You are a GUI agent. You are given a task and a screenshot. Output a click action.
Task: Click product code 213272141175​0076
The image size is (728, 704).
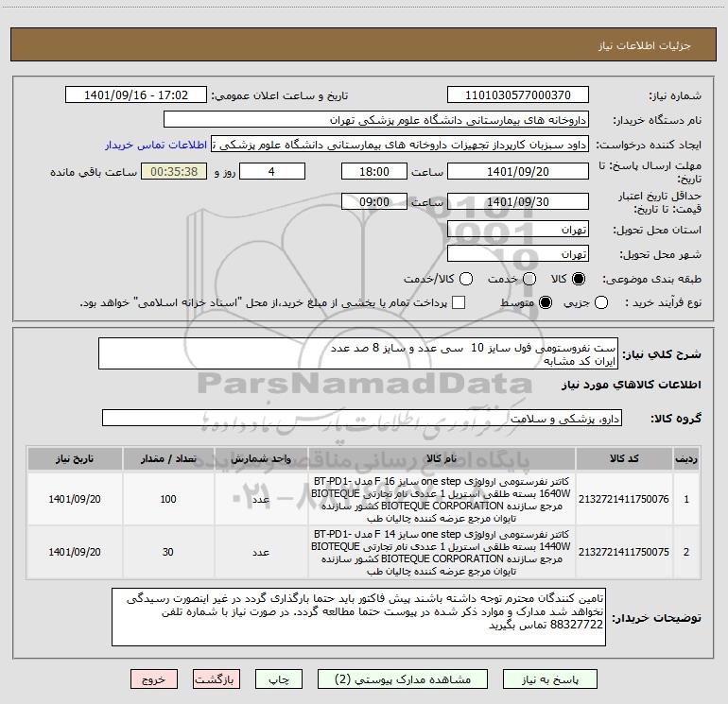coord(624,499)
